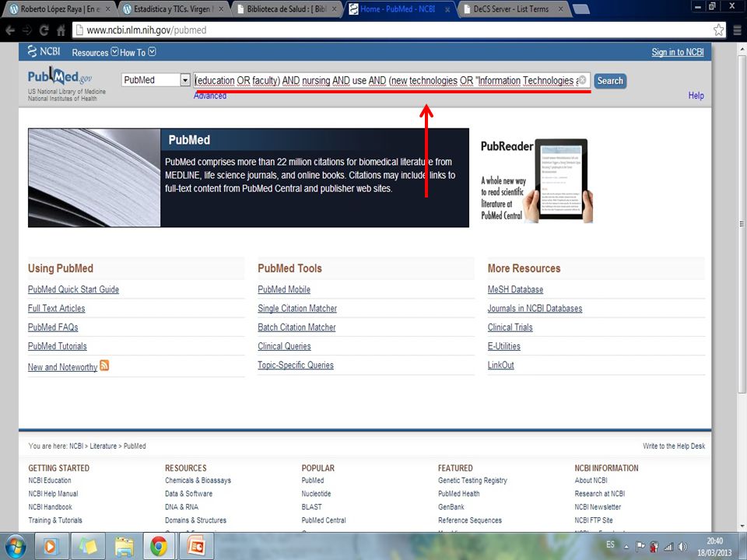Open BLAST footer link
Screen dimensions: 747x560
point(311,507)
